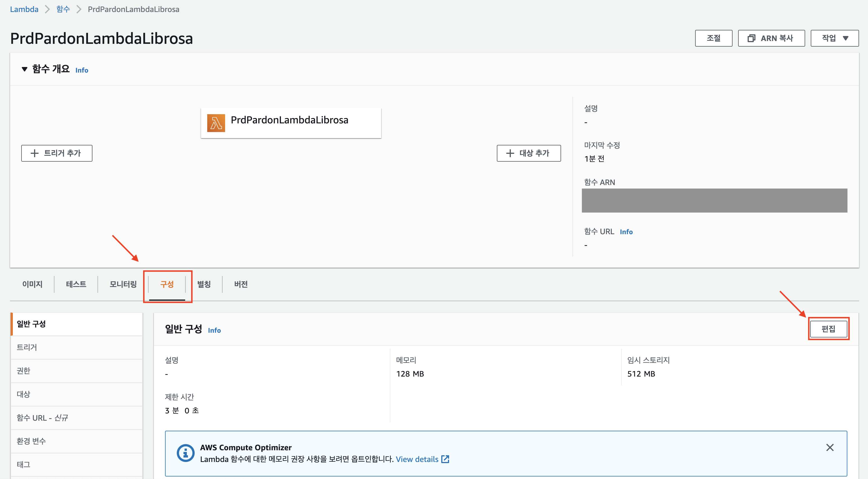Click plus icon on 트리거 추가 button
Viewport: 868px width, 479px height.
click(34, 153)
